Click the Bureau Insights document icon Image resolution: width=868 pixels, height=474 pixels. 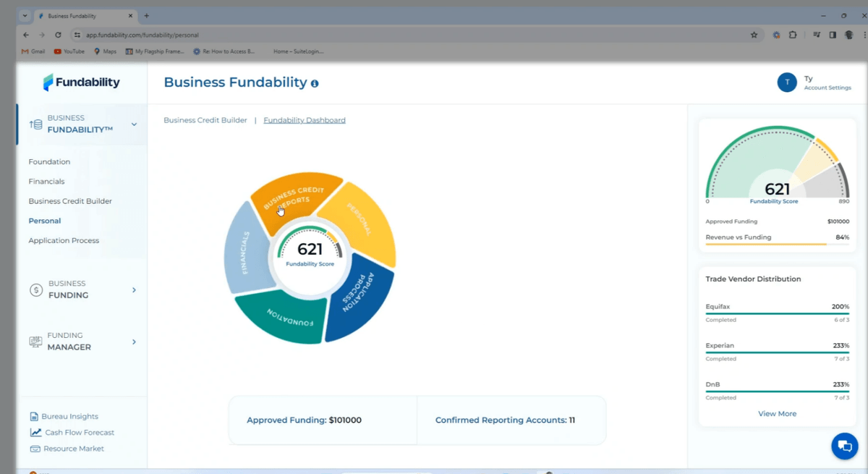tap(34, 417)
